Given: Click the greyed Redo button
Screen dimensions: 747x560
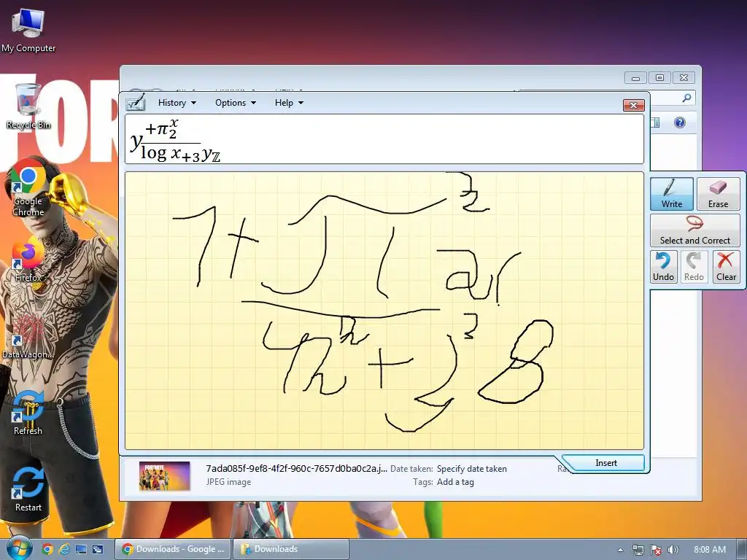Looking at the screenshot, I should (x=694, y=267).
